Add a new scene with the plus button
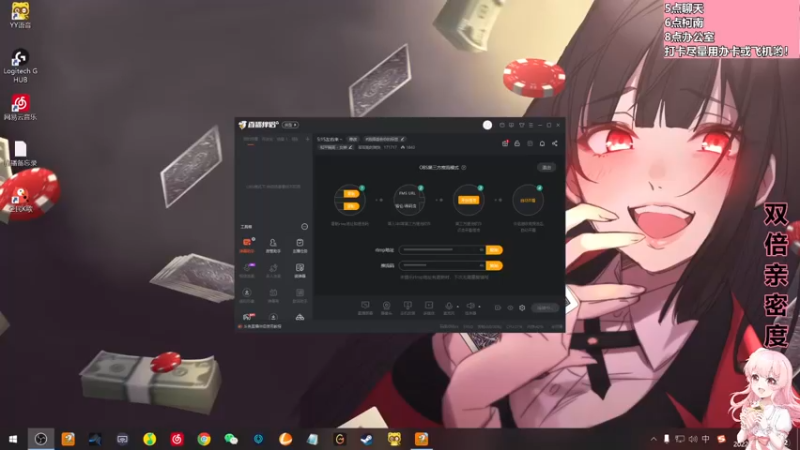Screen dimensions: 800x450 point(307,139)
